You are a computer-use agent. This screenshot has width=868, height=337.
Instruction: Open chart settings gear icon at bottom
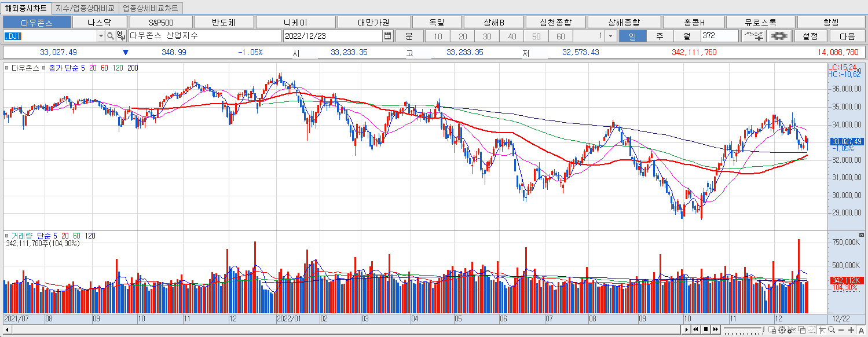click(782, 329)
